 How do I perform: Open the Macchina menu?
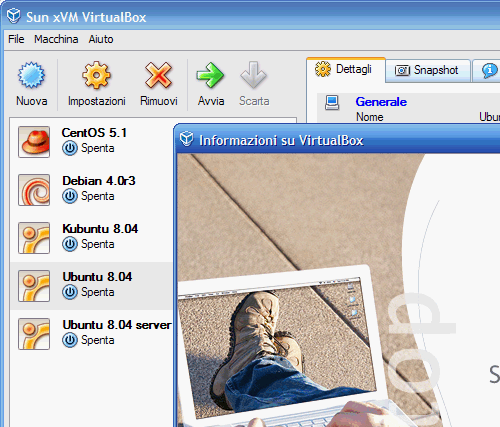[56, 39]
